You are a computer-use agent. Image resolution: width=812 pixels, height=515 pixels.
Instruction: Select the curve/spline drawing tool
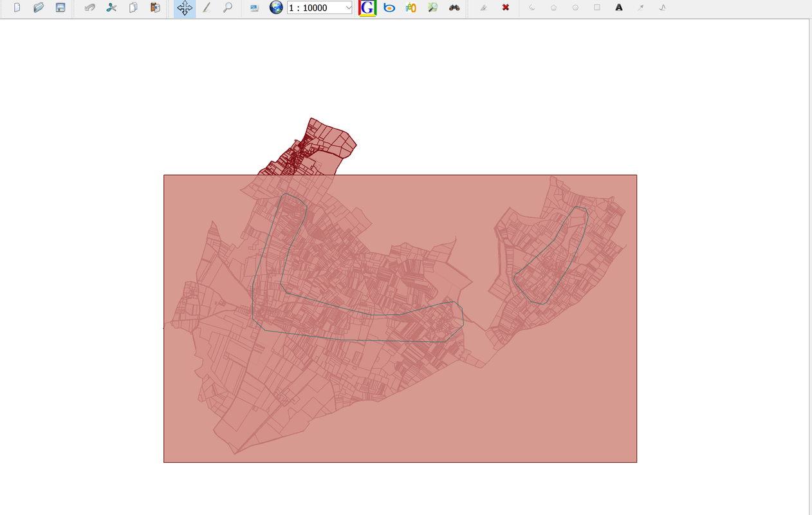(663, 8)
